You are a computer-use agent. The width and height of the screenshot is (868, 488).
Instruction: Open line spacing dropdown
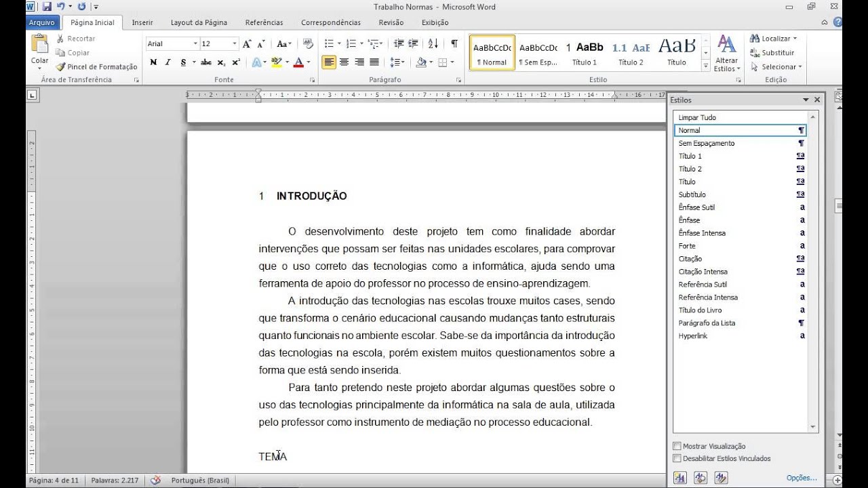397,62
